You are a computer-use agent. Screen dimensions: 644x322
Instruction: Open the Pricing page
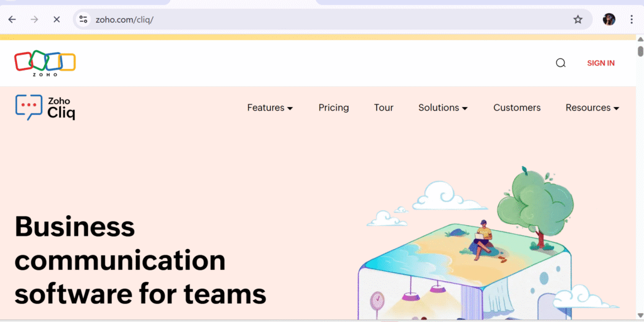[333, 108]
